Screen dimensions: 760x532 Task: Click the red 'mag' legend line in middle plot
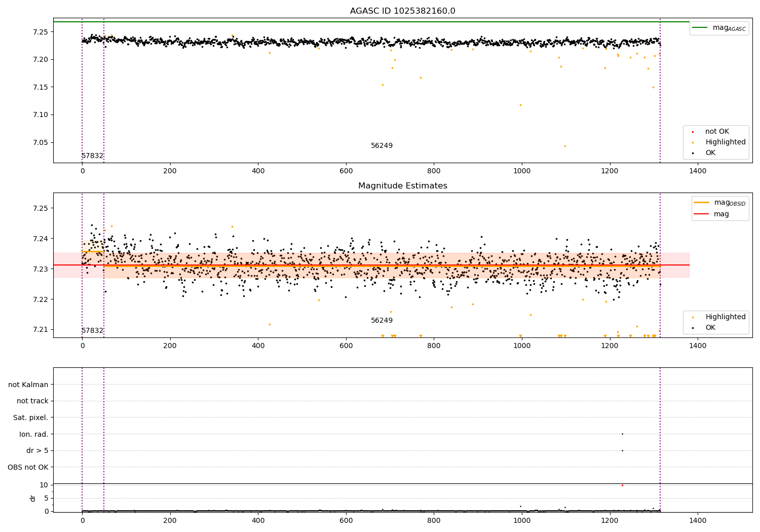[x=702, y=214]
